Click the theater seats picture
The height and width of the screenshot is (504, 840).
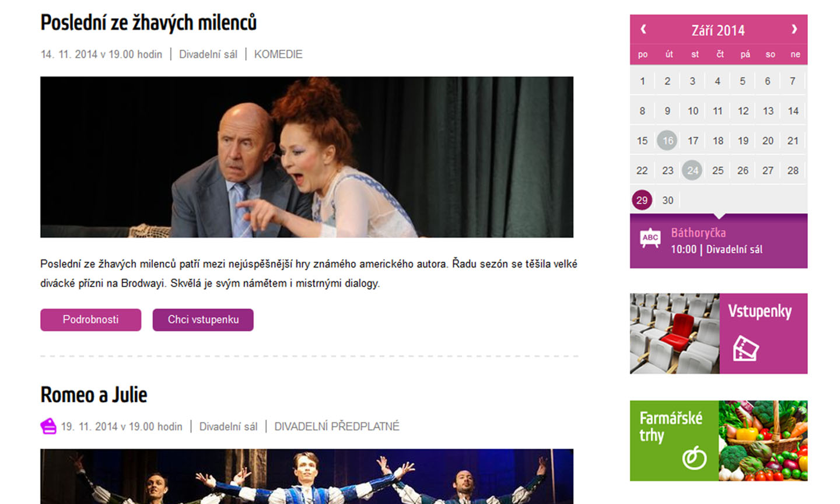pos(674,334)
